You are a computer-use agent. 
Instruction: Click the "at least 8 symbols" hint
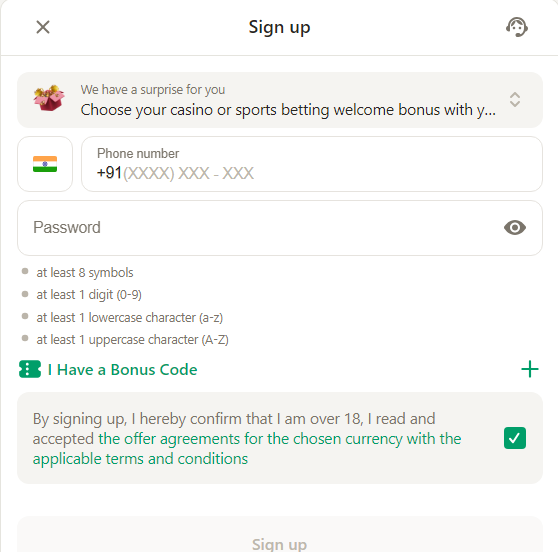tap(85, 273)
